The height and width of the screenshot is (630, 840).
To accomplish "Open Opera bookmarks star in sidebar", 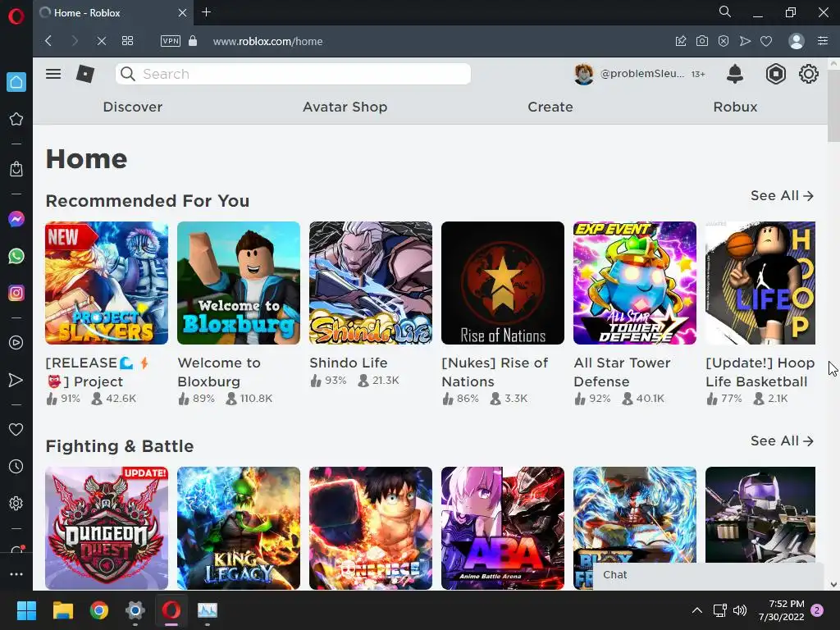I will point(16,119).
